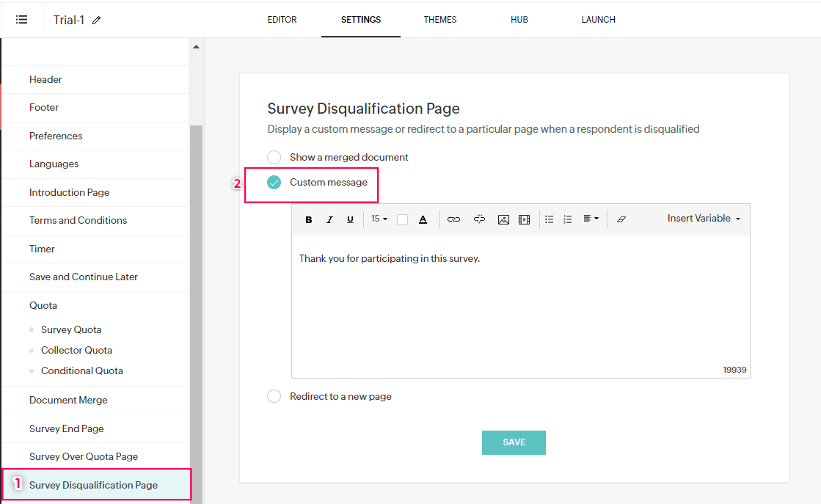Switch to the THEMES tab
The height and width of the screenshot is (504, 821).
click(x=440, y=20)
